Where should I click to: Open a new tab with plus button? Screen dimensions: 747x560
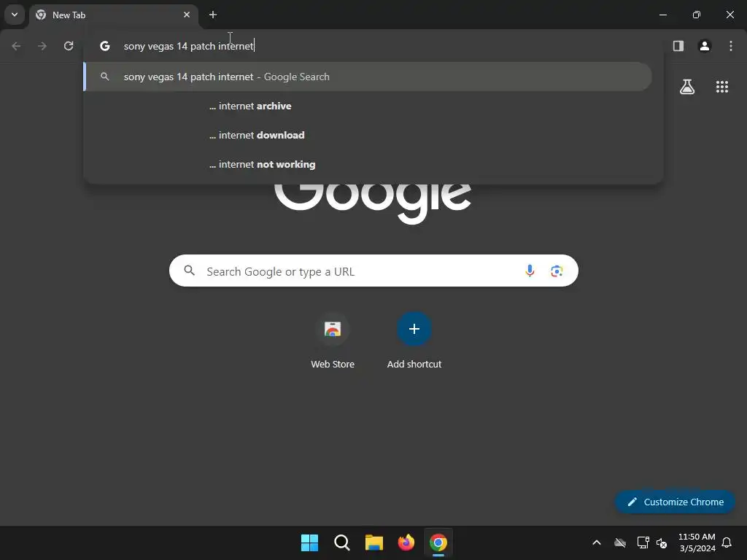pos(213,15)
